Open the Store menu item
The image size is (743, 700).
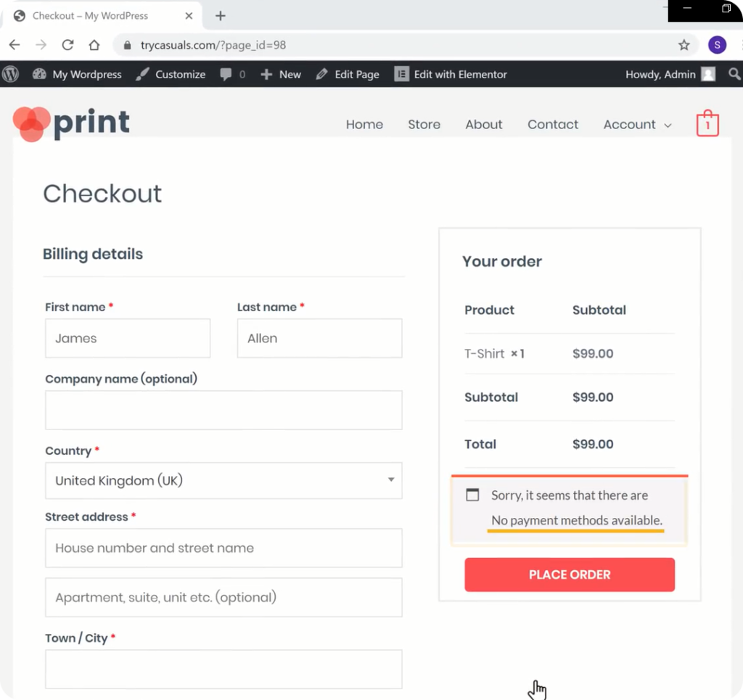click(x=424, y=124)
